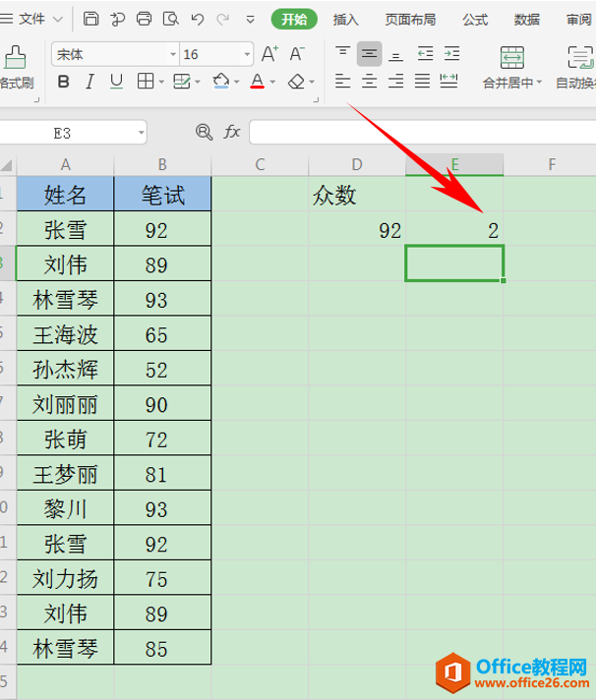Decrease indent icon
The width and height of the screenshot is (596, 700).
(426, 53)
